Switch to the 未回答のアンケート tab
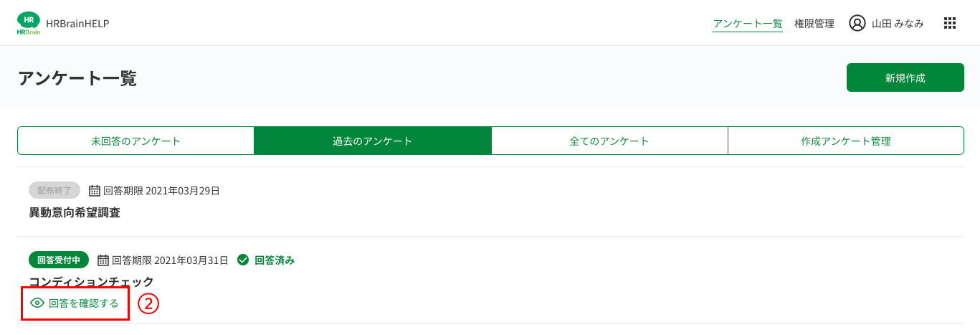Viewport: 980px width, 335px height. pos(135,141)
